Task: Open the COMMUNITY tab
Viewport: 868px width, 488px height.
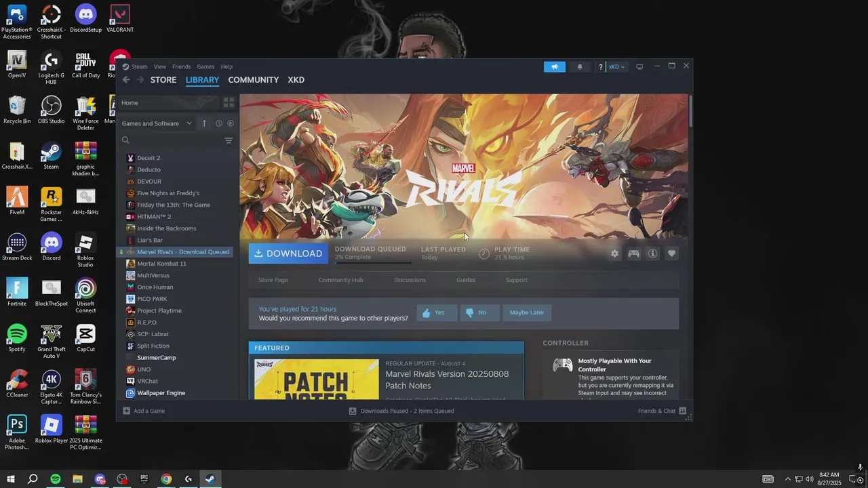Action: tap(254, 80)
